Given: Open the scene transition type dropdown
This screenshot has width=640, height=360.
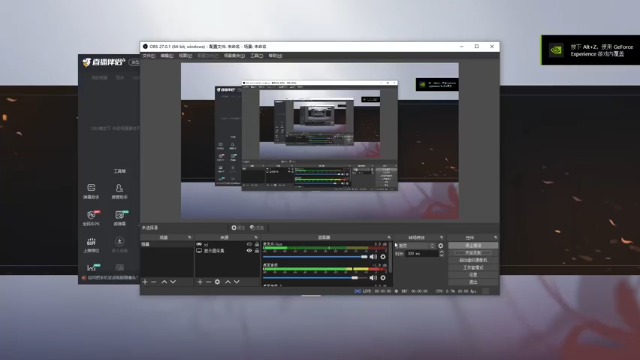Looking at the screenshot, I should tap(416, 246).
